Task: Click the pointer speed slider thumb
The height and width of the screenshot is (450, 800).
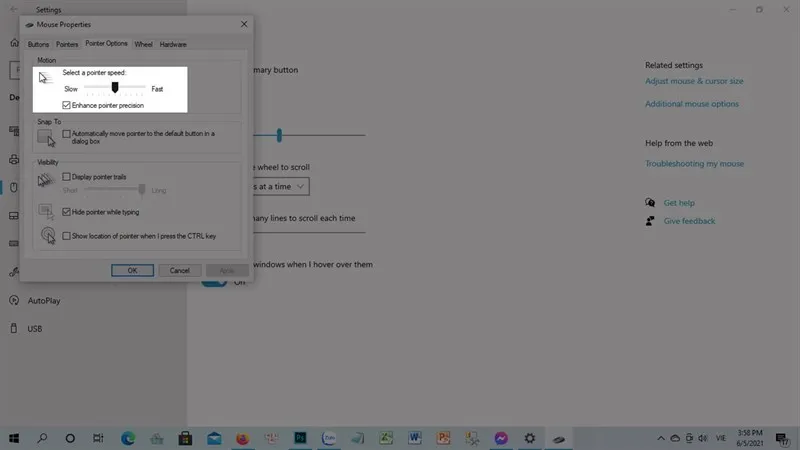Action: pyautogui.click(x=116, y=88)
